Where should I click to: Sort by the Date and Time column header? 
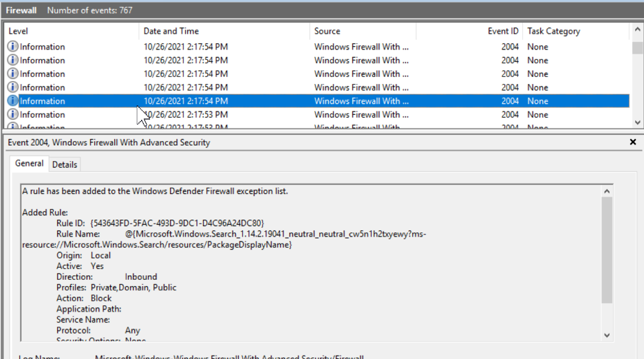(x=224, y=31)
